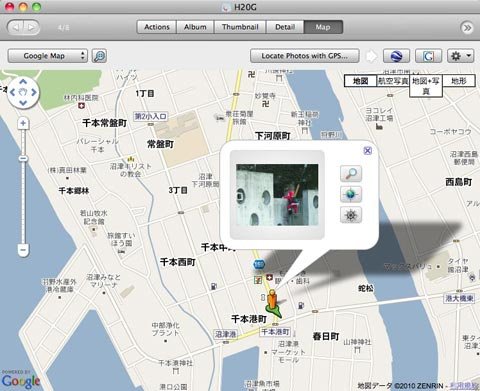Click the 常盤町 district label
This screenshot has width=480, height=391.
tap(160, 144)
